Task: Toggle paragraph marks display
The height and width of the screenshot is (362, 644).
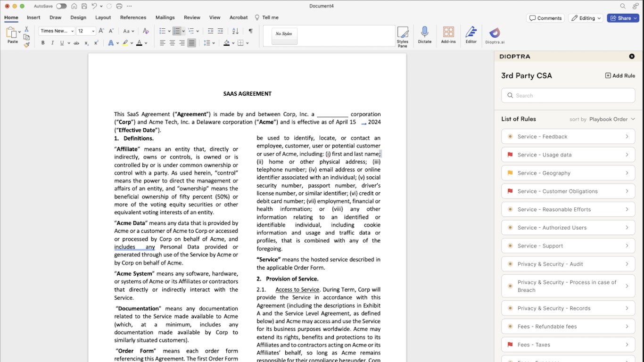Action: coord(250,31)
